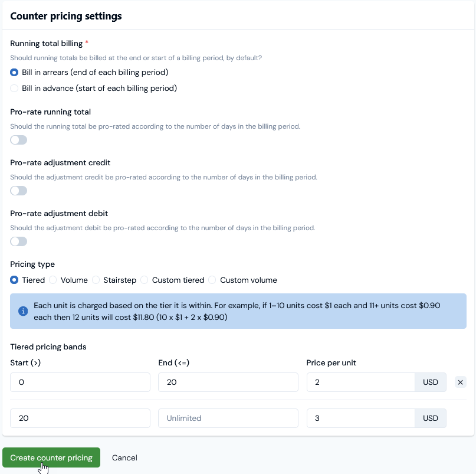Image resolution: width=476 pixels, height=474 pixels.
Task: Select Bill in arrears radio option
Action: coord(14,73)
